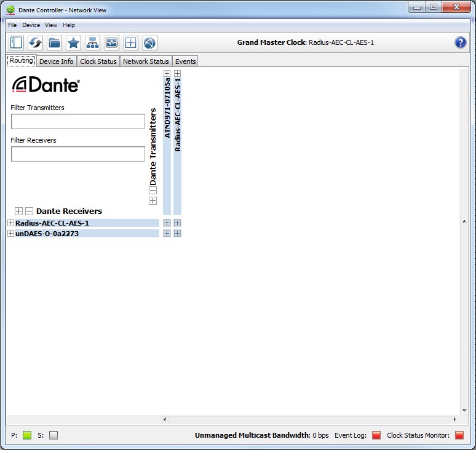Expand ATND971 to Radius-AEC-CL-AES-1 crosspoint
Image resolution: width=476 pixels, height=450 pixels.
click(167, 223)
